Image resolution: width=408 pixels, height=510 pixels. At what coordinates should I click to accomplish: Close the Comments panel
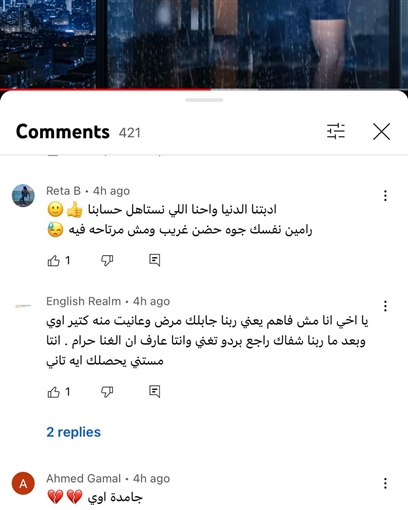pyautogui.click(x=381, y=131)
